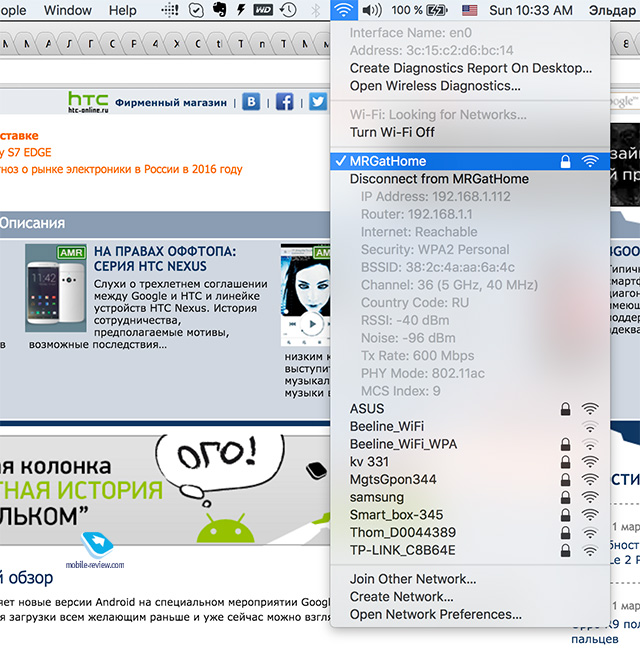Image resolution: width=640 pixels, height=657 pixels.
Task: Click the mobile-review.com blue arrow logo
Action: (97, 545)
